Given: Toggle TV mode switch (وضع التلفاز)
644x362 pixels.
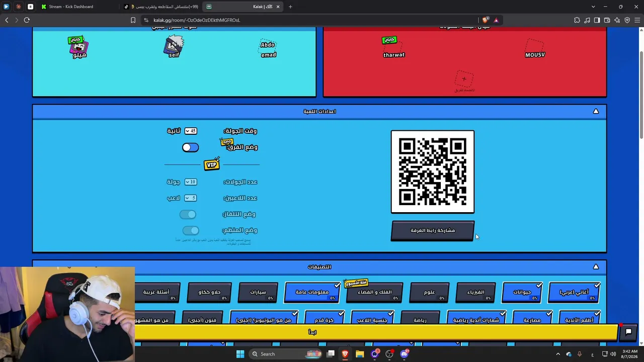Looking at the screenshot, I should [x=188, y=215].
